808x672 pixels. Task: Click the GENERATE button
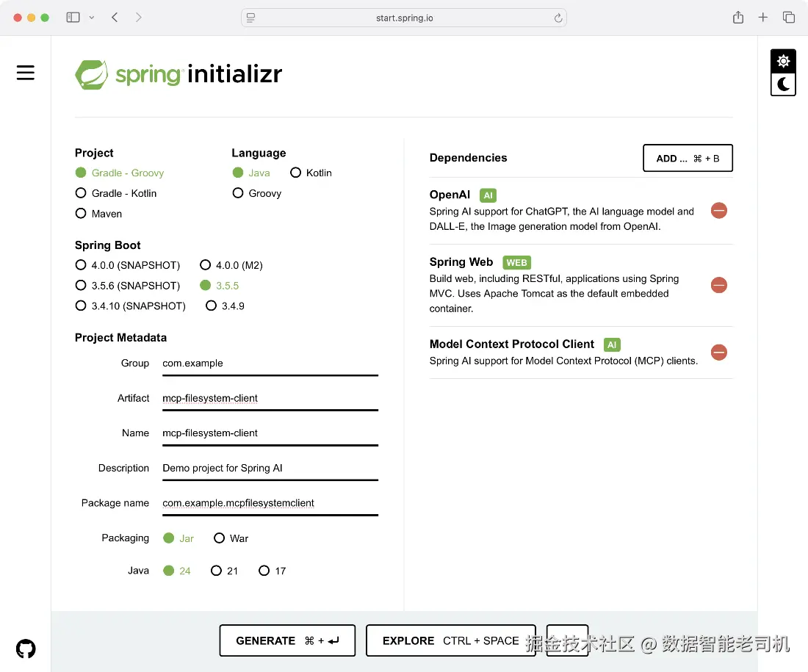(287, 640)
